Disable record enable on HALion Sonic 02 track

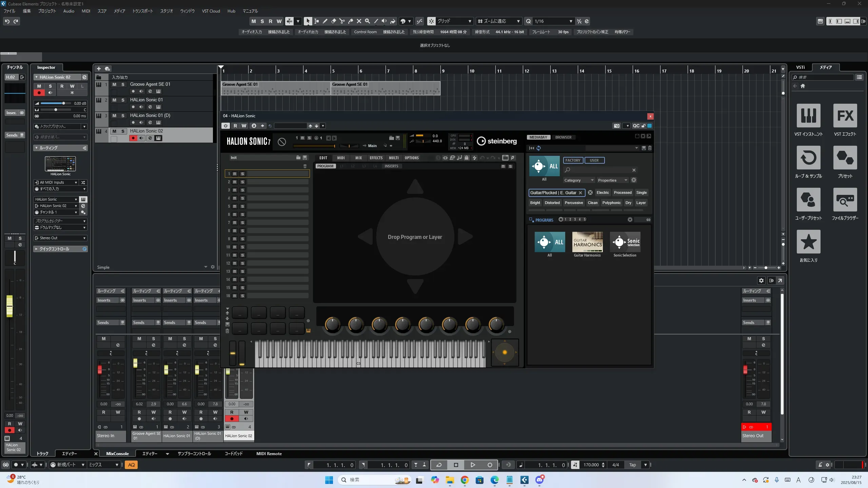pyautogui.click(x=133, y=138)
